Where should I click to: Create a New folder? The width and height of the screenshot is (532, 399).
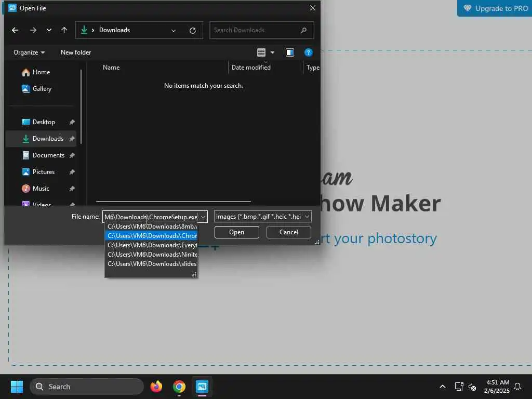(x=76, y=52)
